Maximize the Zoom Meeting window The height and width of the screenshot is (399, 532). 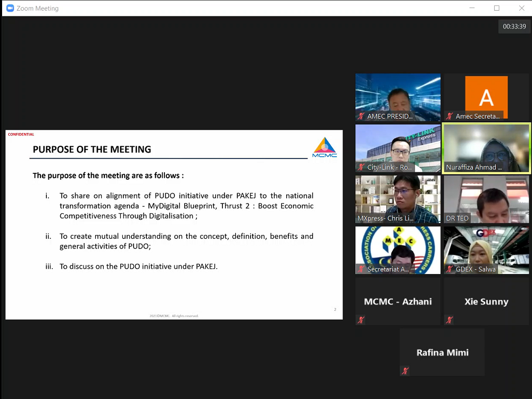(x=496, y=8)
